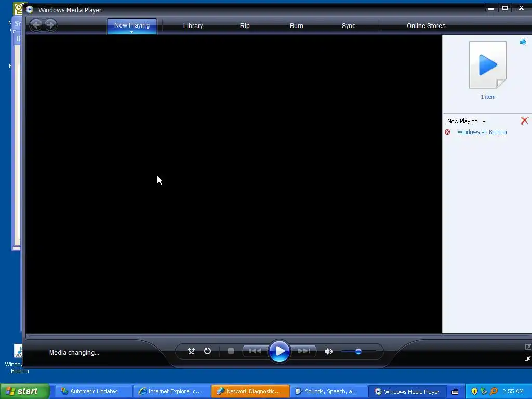The image size is (532, 399).
Task: Click the network connection tray icon
Action: pos(484,392)
